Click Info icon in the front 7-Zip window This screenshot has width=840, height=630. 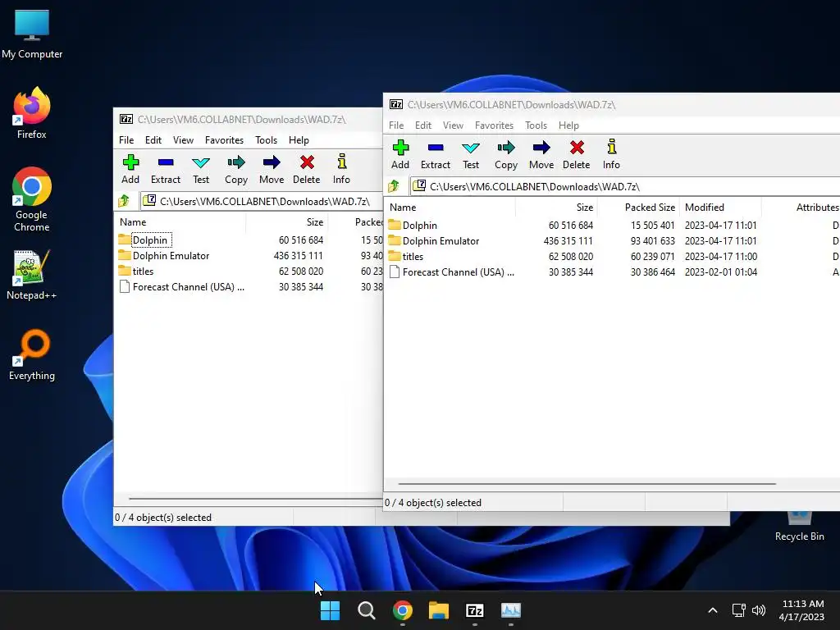coord(611,148)
